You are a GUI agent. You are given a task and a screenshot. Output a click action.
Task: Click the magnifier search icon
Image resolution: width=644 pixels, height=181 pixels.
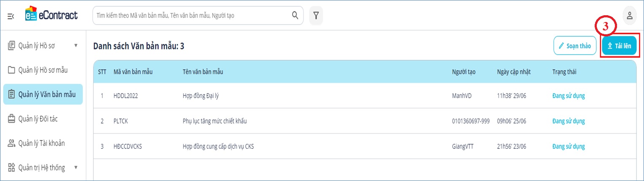click(x=295, y=16)
